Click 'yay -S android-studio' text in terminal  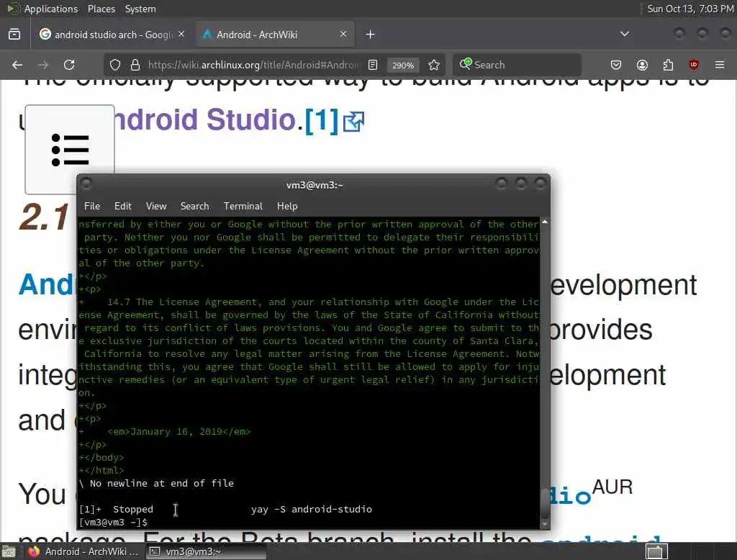click(x=311, y=509)
